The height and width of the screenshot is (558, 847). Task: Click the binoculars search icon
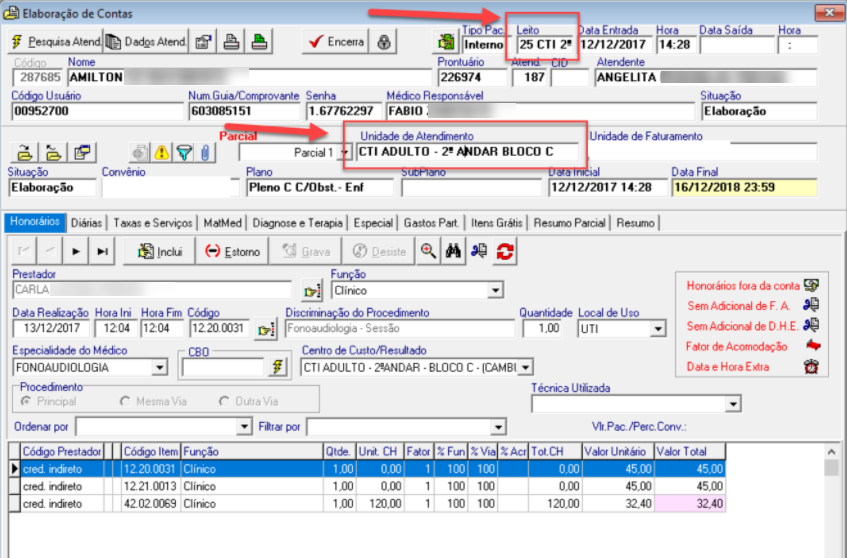coord(453,251)
